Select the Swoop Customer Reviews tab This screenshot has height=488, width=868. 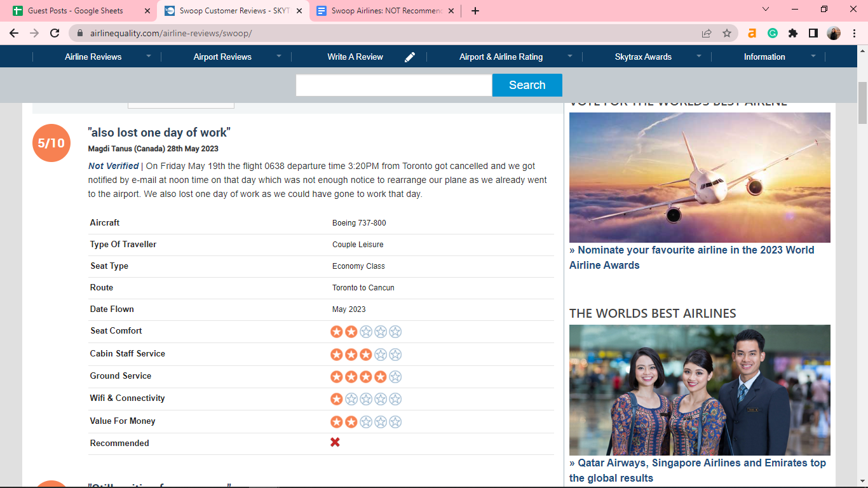click(x=233, y=11)
